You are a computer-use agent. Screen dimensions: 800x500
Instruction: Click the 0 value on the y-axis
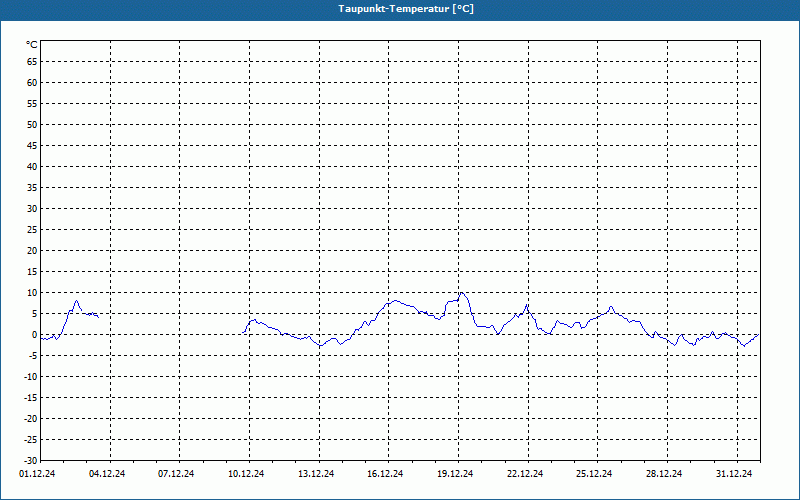(x=35, y=335)
